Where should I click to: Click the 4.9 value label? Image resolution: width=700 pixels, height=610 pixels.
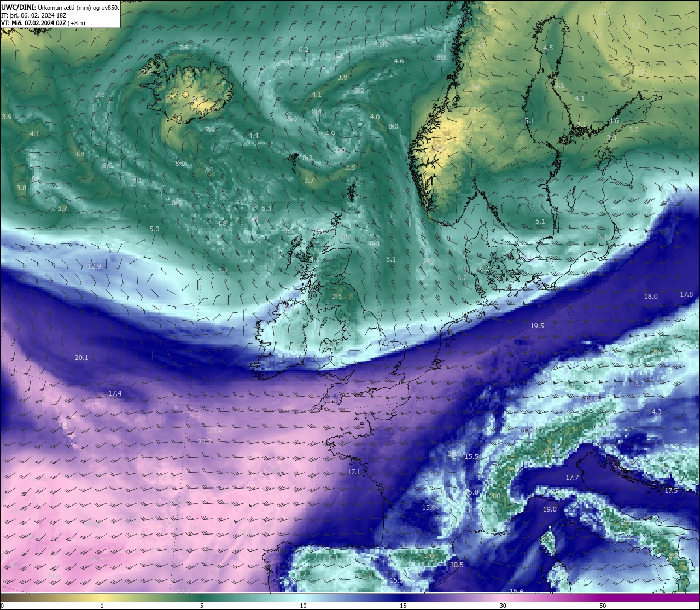pyautogui.click(x=330, y=133)
